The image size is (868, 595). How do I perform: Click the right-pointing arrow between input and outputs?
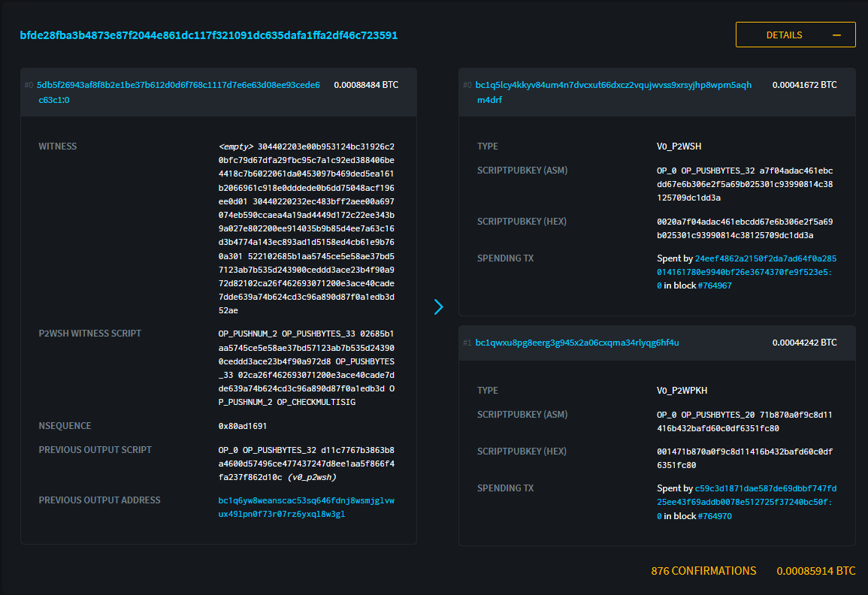[439, 307]
